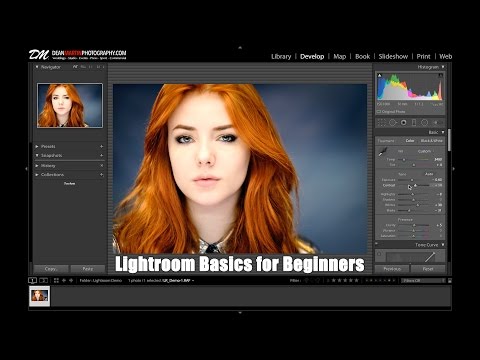Add a new preset with plus icon
This screenshot has width=480, height=360.
coord(101,146)
